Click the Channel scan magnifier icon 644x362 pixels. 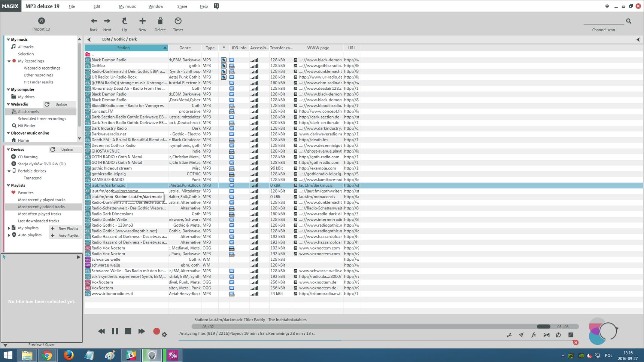coord(629,21)
